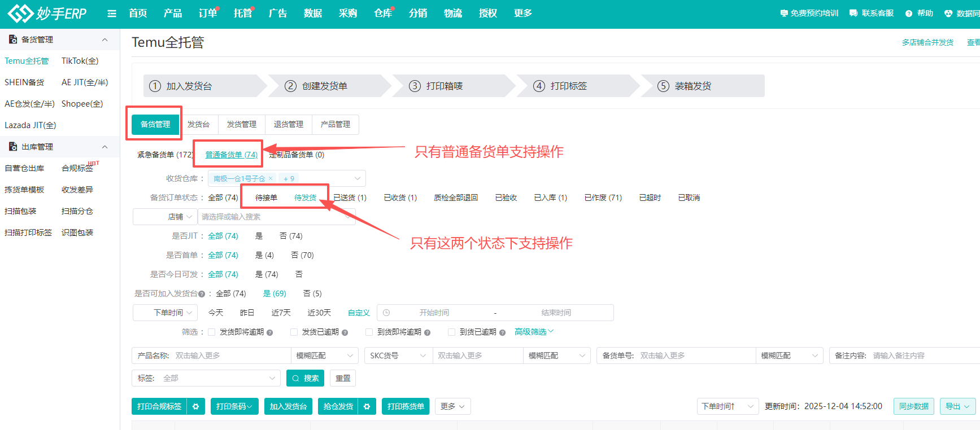Image resolution: width=980 pixels, height=430 pixels.
Task: Open the 打印条码 dropdown button
Action: [234, 406]
